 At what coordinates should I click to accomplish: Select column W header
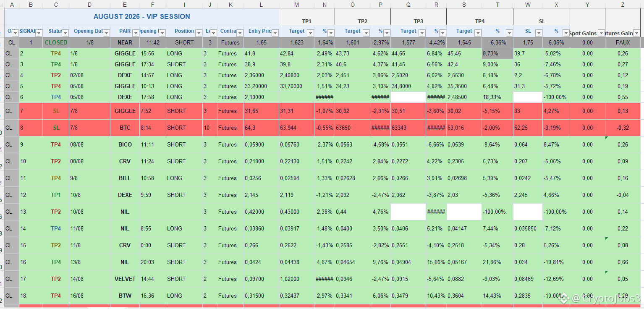pyautogui.click(x=528, y=4)
